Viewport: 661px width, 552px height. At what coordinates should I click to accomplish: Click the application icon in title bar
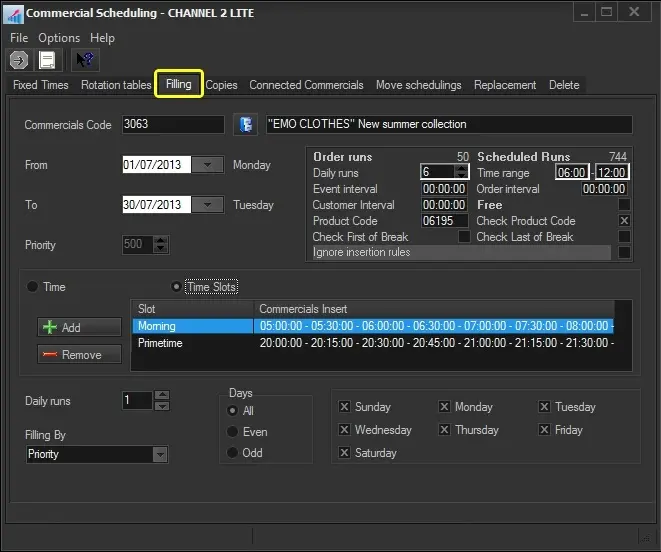(x=13, y=13)
